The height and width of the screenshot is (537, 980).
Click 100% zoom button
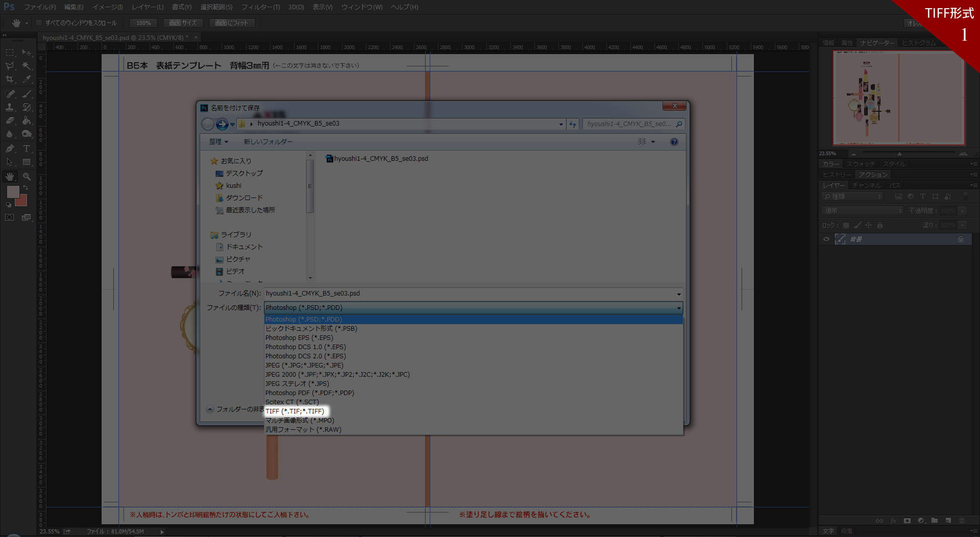click(x=143, y=23)
